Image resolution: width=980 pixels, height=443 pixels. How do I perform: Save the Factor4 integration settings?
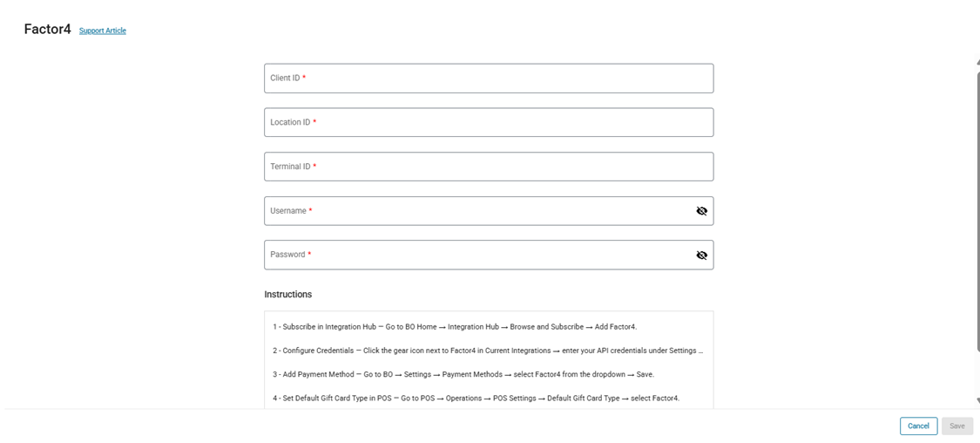[957, 426]
